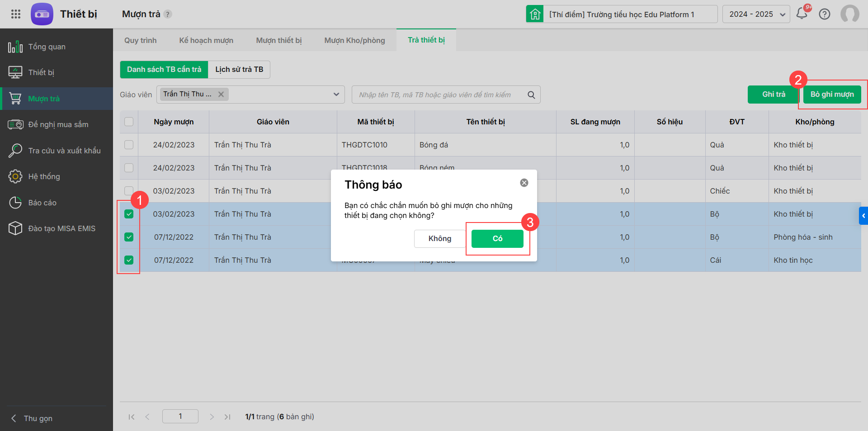
Task: Open the apps grid launcher icon
Action: coord(16,14)
